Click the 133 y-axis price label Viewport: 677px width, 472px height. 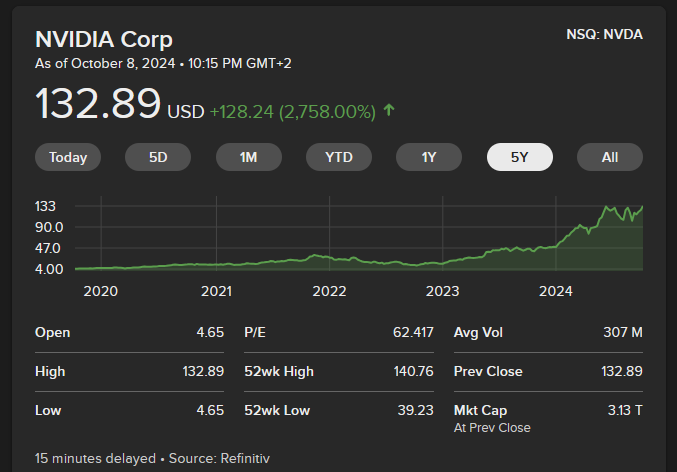point(48,206)
